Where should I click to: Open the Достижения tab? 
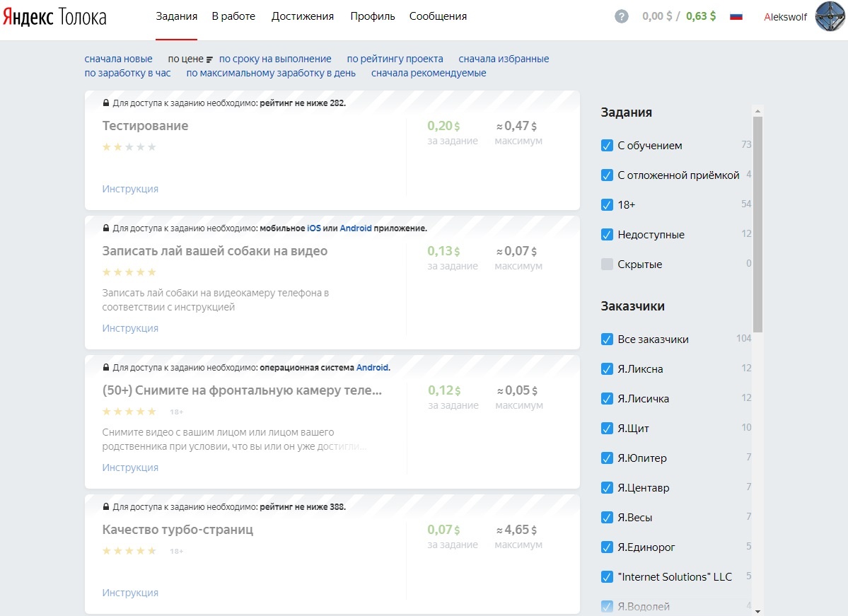click(x=302, y=17)
